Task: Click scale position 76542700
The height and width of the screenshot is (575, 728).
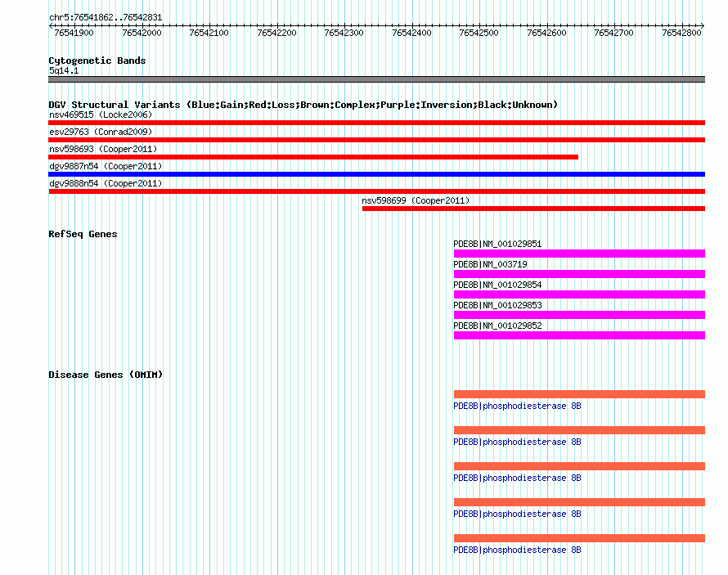Action: 613,33
